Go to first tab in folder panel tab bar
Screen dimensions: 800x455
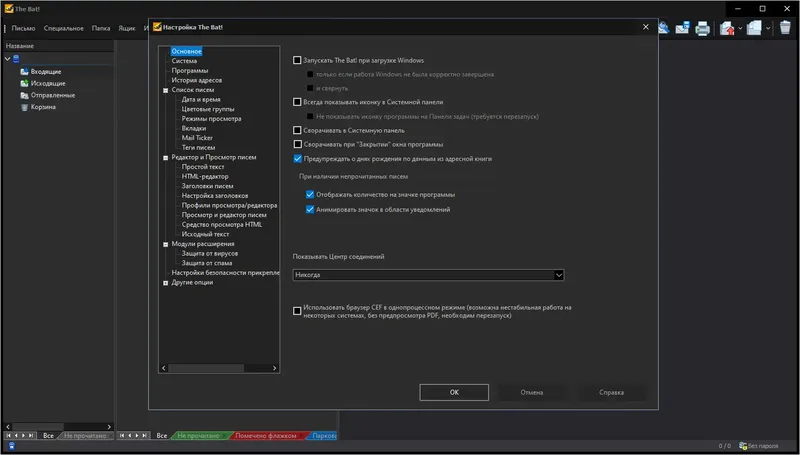pos(8,436)
